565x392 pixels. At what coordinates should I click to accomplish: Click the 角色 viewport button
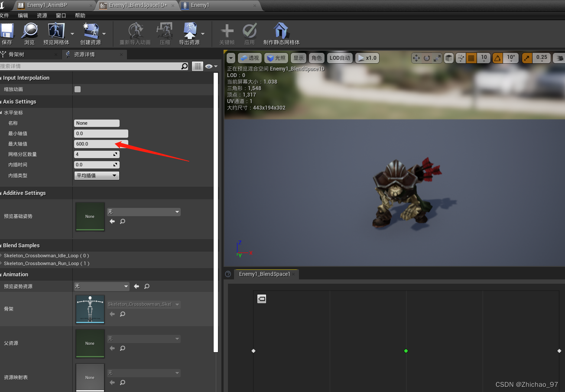pos(316,58)
